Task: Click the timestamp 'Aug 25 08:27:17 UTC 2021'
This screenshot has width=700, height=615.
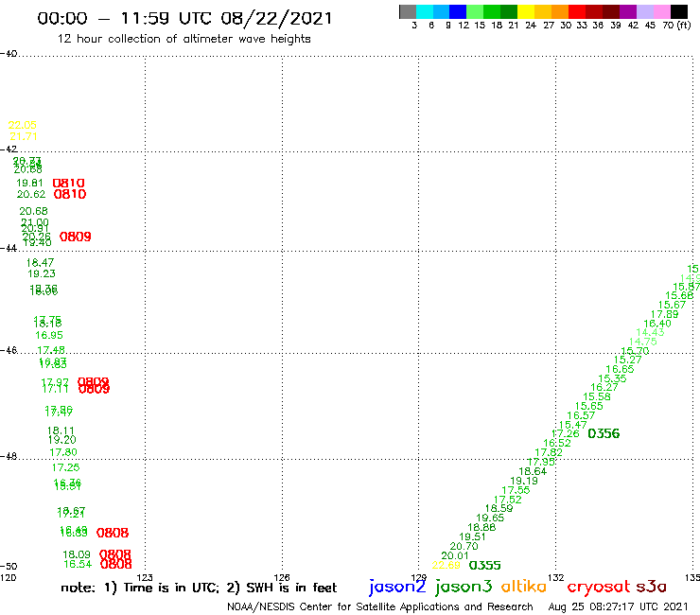Action: tap(619, 607)
